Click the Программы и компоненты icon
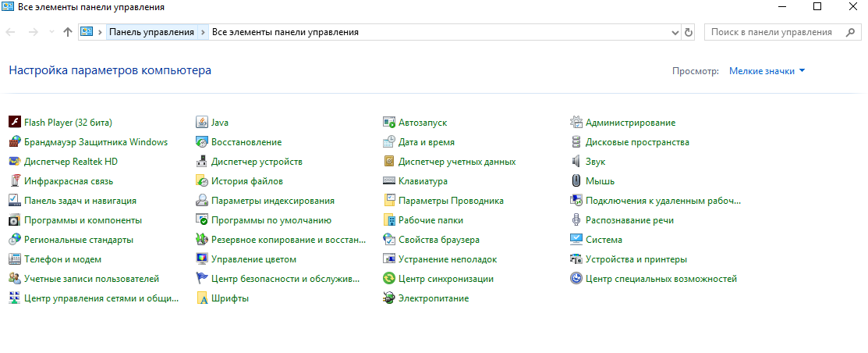Screen dimensions: 868x353 [15, 220]
